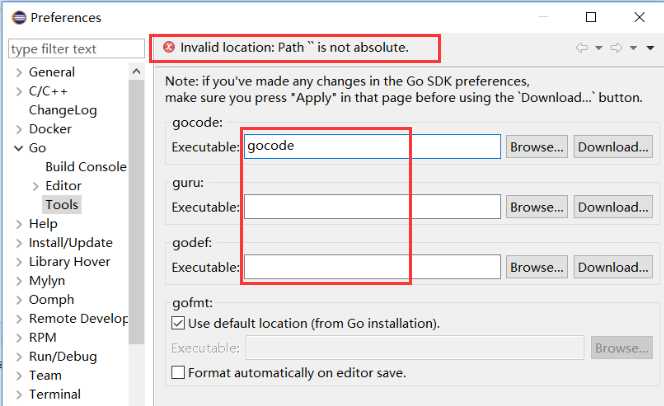Image resolution: width=664 pixels, height=406 pixels.
Task: Open the back history dropdown arrow
Action: coord(598,48)
